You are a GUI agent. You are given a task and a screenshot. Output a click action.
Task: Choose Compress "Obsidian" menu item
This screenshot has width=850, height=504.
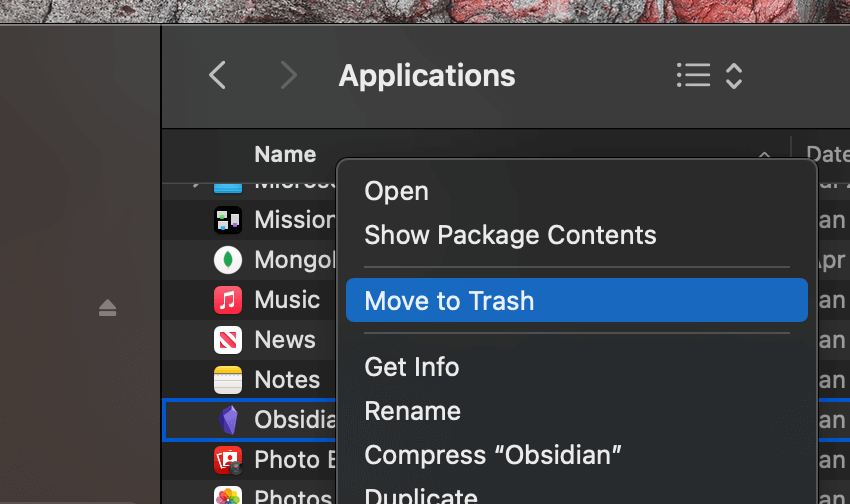tap(493, 455)
